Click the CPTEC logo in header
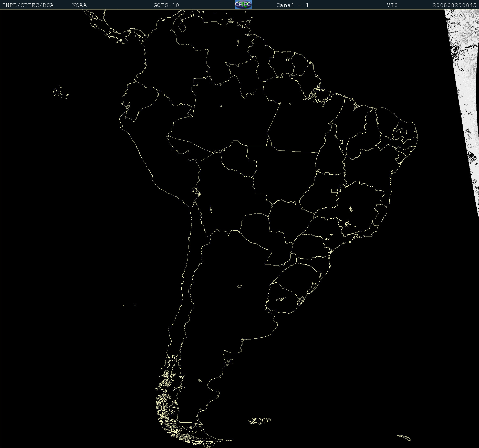This screenshot has height=448, width=479. click(243, 5)
